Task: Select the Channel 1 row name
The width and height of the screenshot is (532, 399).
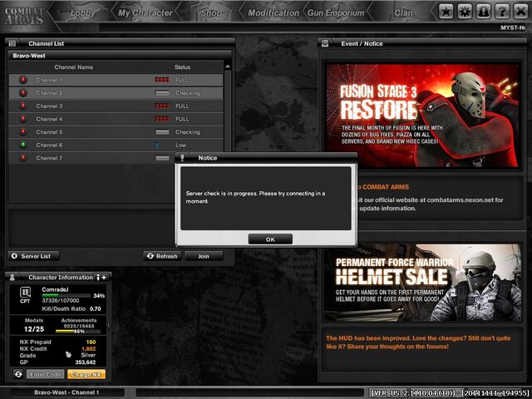Action: tap(49, 80)
